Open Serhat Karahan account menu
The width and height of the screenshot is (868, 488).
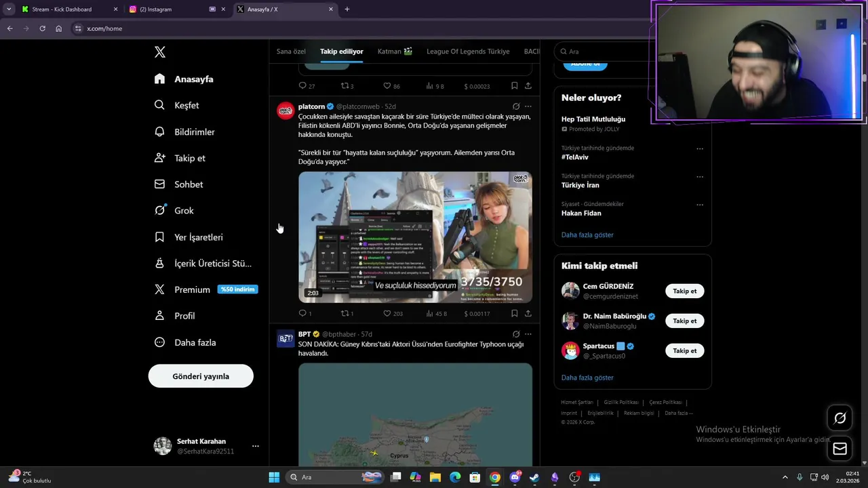[x=207, y=446]
